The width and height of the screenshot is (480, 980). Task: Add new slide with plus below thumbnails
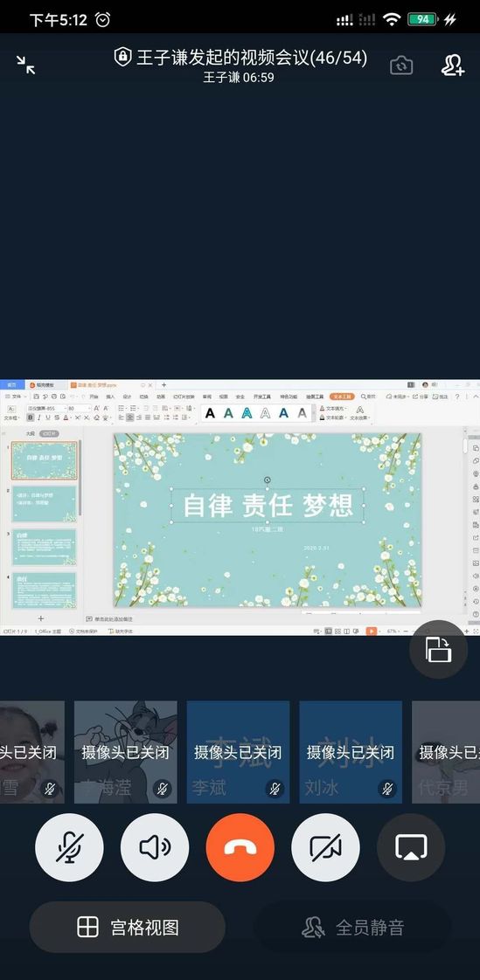(x=41, y=618)
